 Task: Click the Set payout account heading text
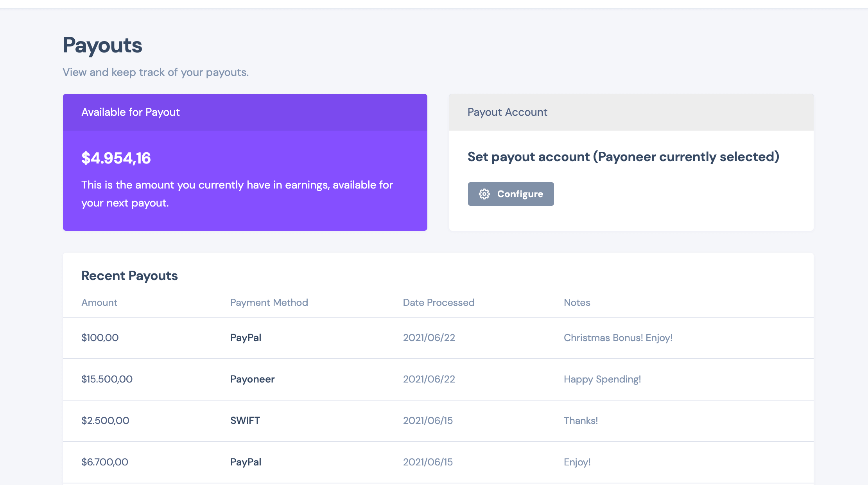623,157
